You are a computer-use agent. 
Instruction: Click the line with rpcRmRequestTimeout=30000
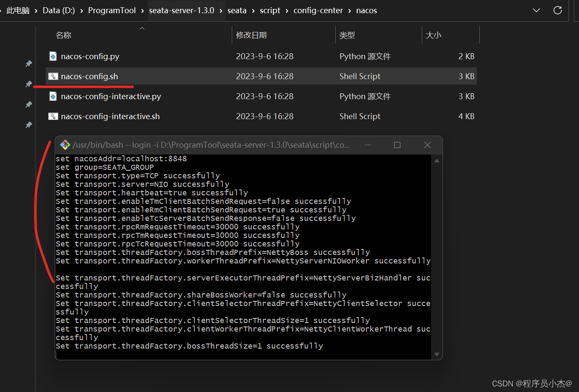[x=178, y=227]
